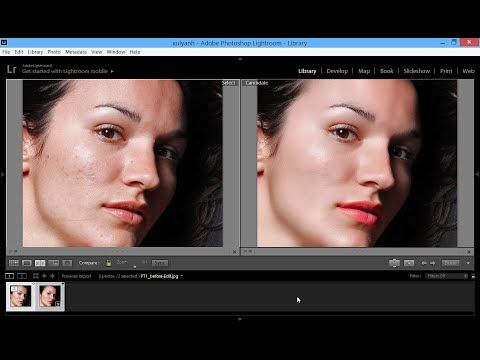The image size is (480, 360).
Task: Open second window display icon
Action: (x=22, y=276)
